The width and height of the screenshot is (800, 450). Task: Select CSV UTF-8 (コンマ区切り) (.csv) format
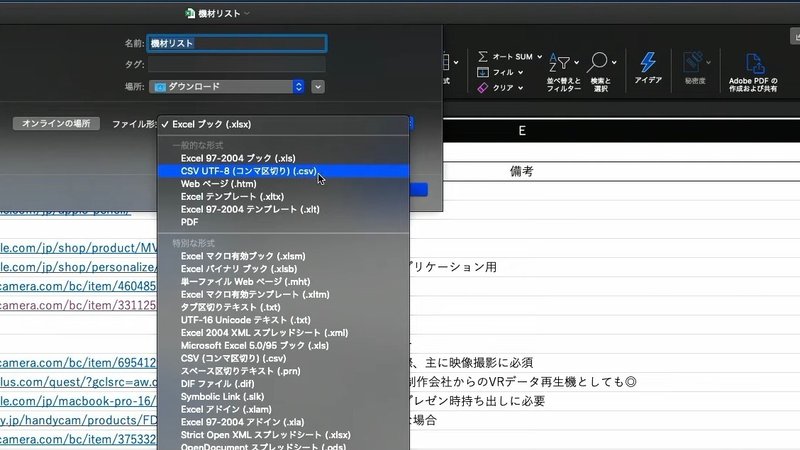coord(283,171)
